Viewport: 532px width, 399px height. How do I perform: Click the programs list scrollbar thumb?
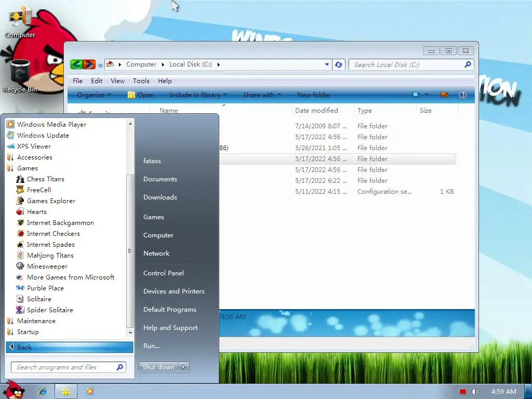(129, 251)
